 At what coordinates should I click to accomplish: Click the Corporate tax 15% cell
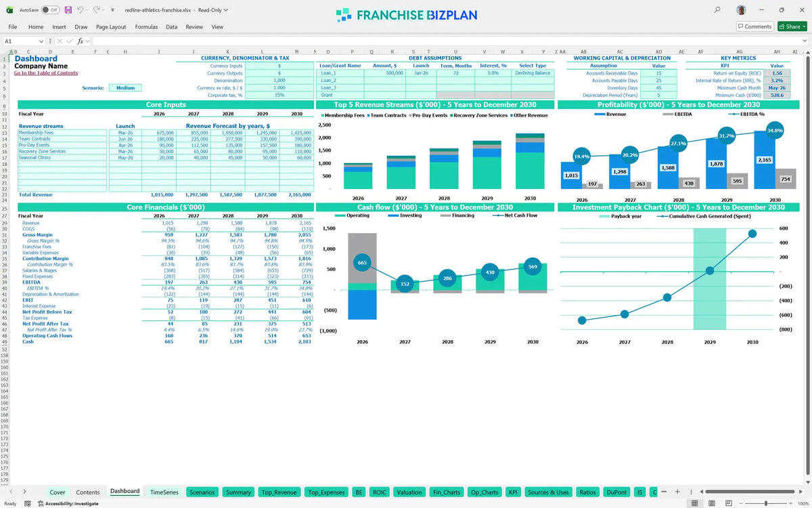point(279,95)
